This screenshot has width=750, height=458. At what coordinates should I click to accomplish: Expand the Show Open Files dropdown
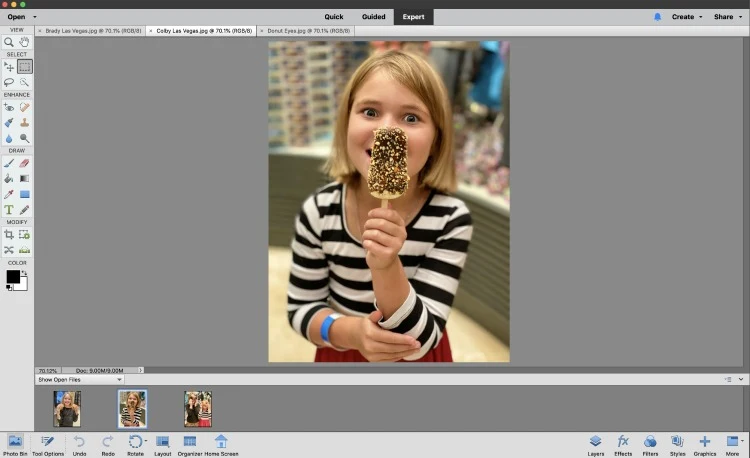pyautogui.click(x=80, y=380)
